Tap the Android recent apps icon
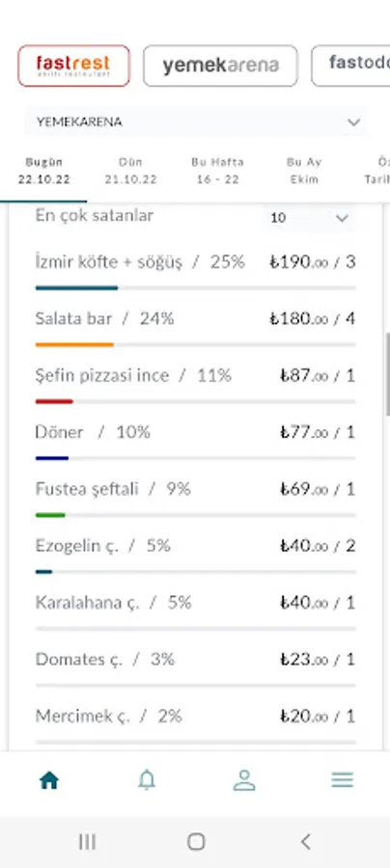390x868 pixels. pos(87,842)
